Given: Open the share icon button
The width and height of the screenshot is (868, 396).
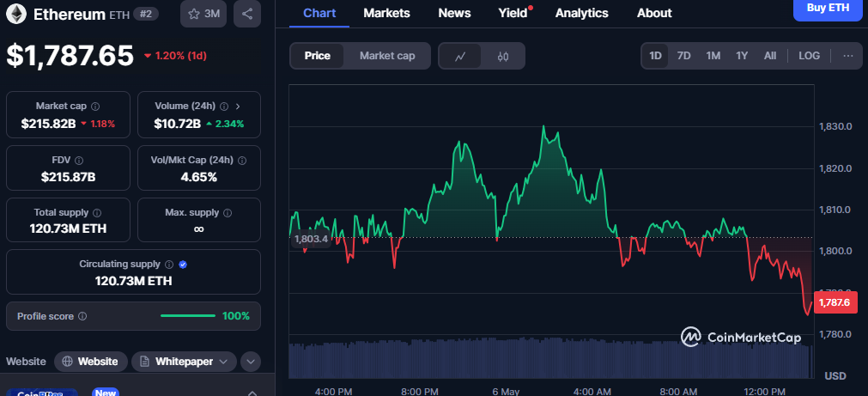Looking at the screenshot, I should tap(247, 14).
